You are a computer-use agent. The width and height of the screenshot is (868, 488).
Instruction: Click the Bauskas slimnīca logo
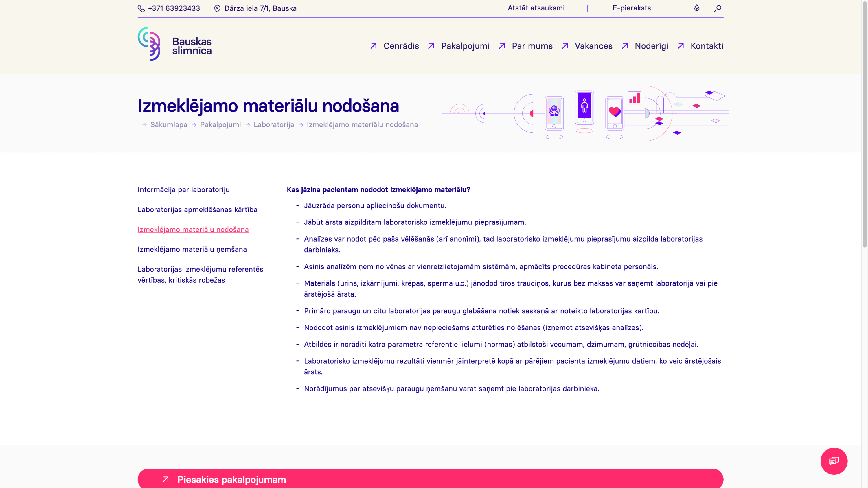[x=174, y=44]
